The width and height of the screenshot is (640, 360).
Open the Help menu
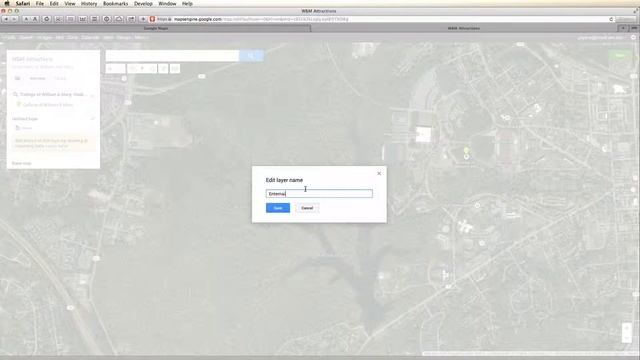(x=187, y=3)
